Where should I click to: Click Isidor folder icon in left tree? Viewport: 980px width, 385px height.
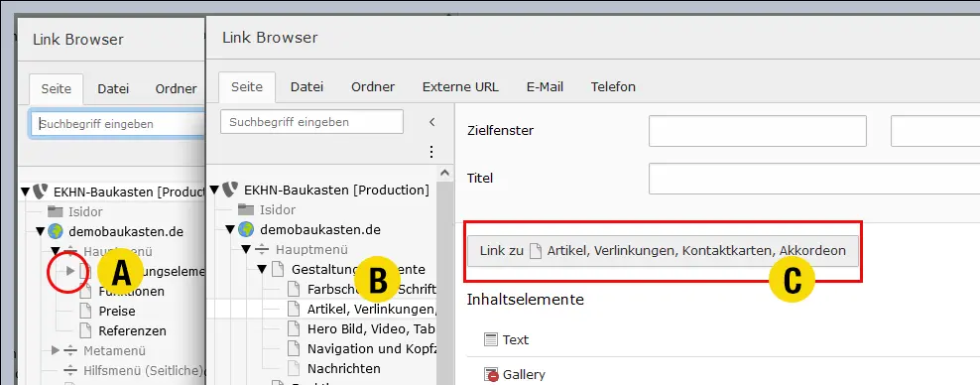tap(56, 212)
